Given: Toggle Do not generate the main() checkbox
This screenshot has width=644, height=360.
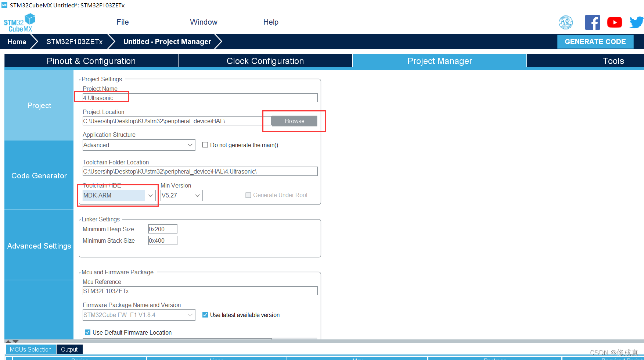Looking at the screenshot, I should pos(205,145).
